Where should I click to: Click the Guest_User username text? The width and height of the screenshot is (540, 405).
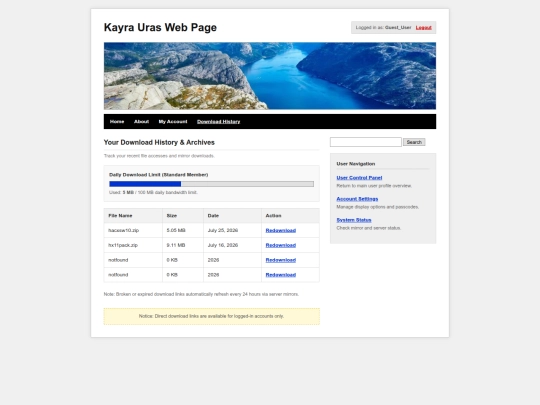click(398, 28)
